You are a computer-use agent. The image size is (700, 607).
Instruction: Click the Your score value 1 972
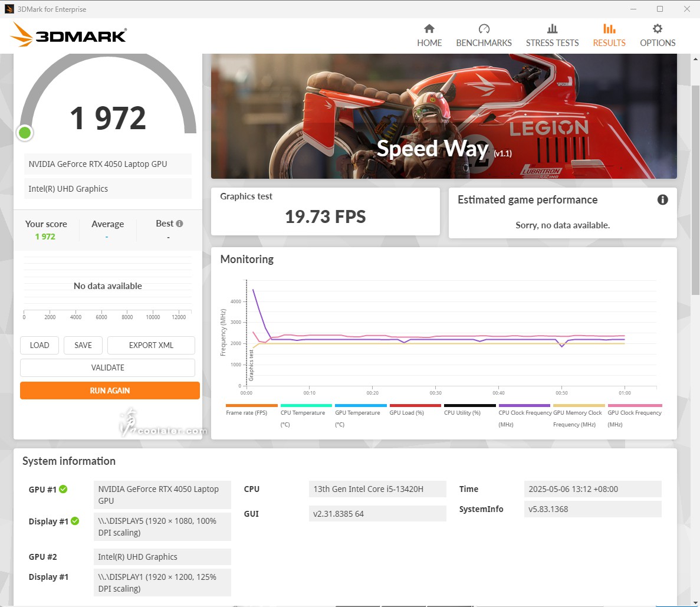(x=45, y=237)
